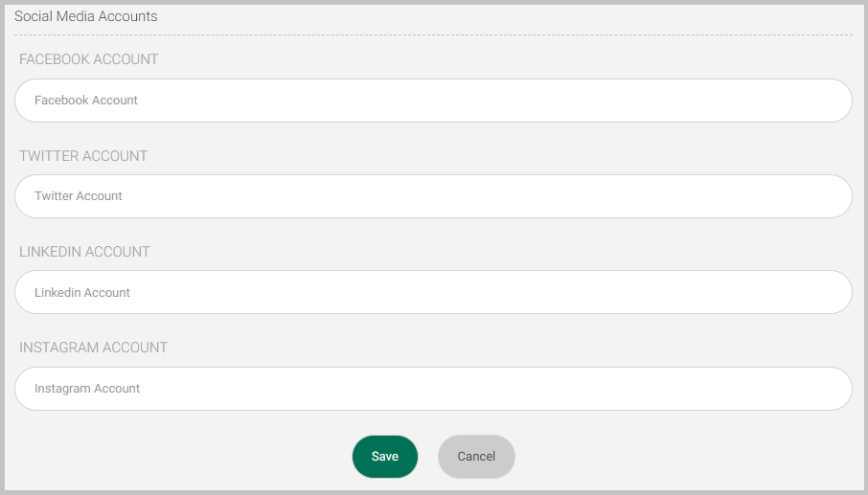Focus the Twitter Account input field
Image resolution: width=868 pixels, height=495 pixels.
[433, 196]
